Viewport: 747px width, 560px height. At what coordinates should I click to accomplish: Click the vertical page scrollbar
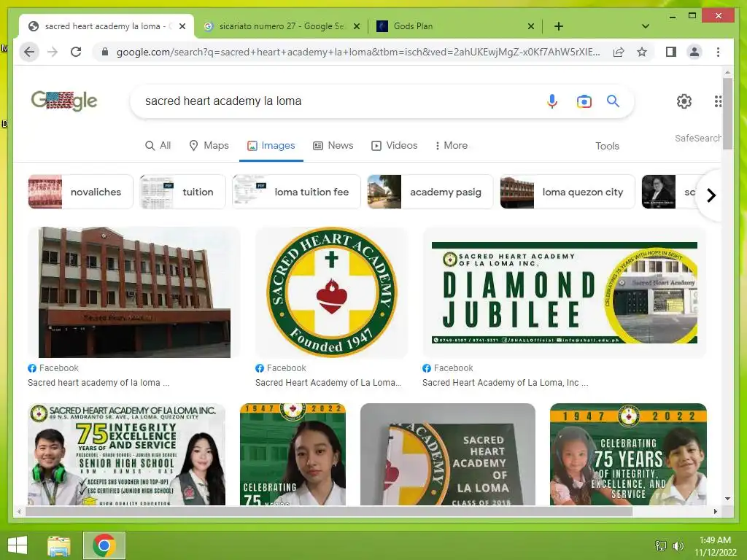[x=727, y=113]
